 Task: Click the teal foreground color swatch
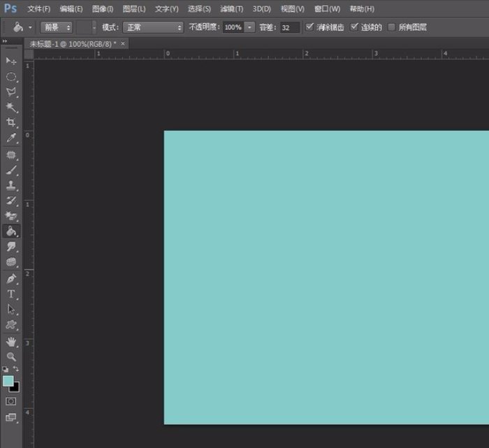pos(8,381)
